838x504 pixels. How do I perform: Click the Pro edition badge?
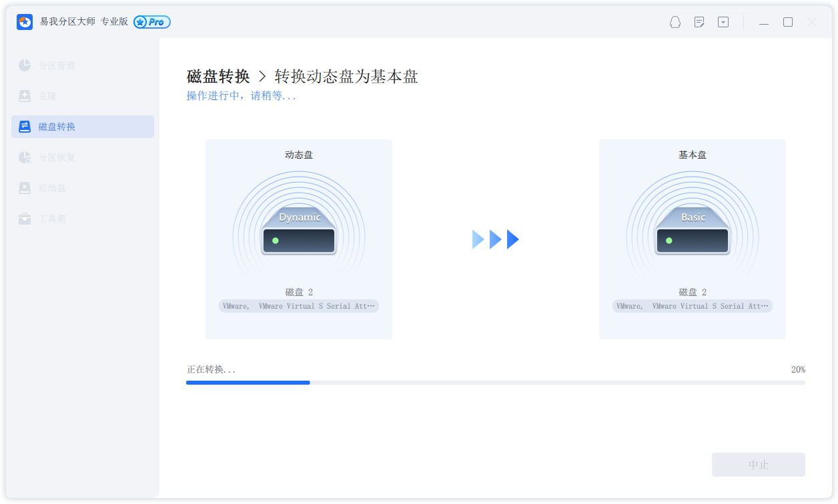click(152, 22)
